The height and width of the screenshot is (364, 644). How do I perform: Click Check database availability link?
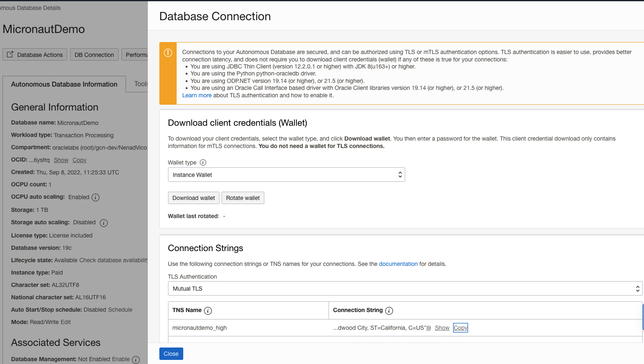coord(113,260)
